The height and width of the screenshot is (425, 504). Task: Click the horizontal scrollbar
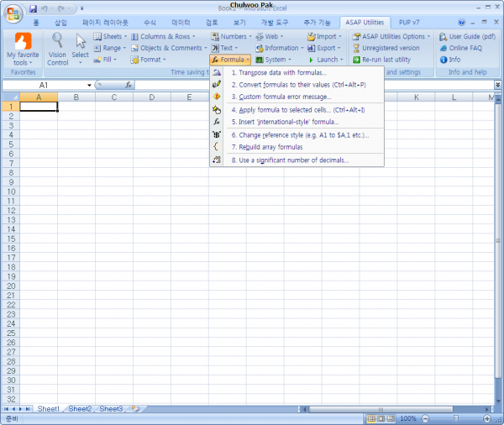coord(381,409)
